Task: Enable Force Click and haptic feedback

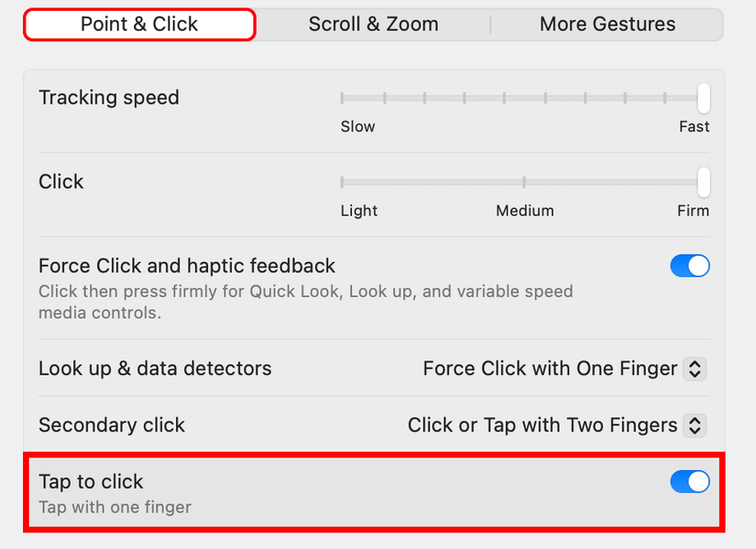Action: 690,266
